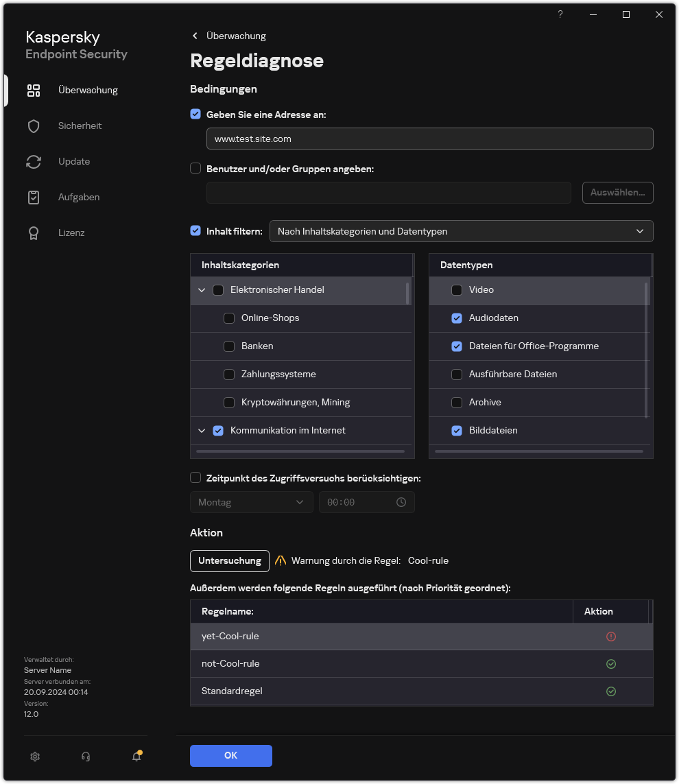
Task: Click red alert icon for yet-Cool-rule
Action: (x=611, y=637)
